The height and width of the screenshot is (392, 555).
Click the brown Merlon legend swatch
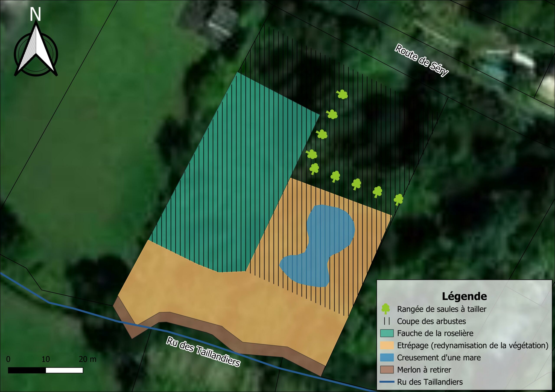pos(387,369)
